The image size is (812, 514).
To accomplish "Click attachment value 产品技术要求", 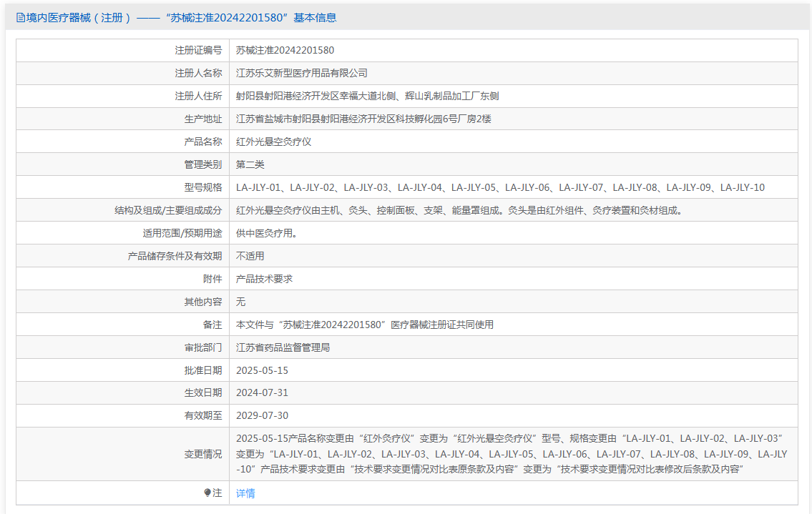I will (264, 279).
